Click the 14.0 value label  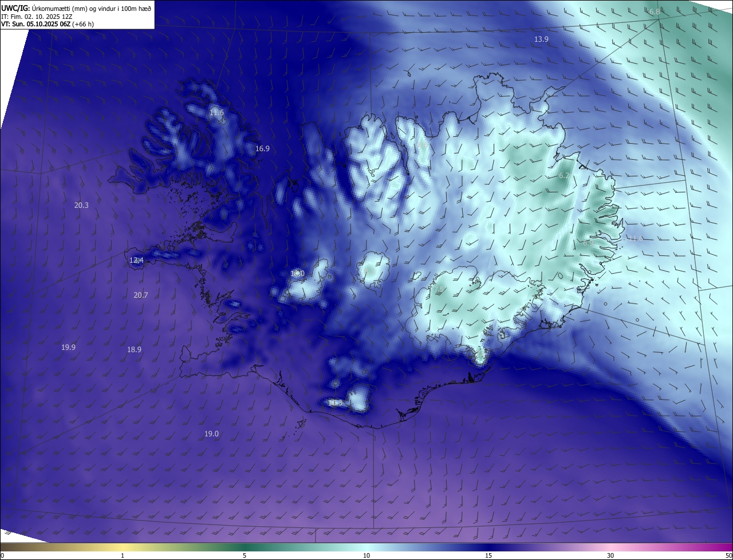[x=297, y=274]
